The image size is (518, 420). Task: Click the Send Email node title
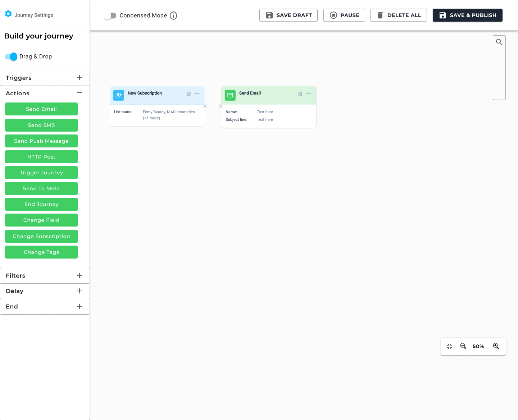click(250, 93)
